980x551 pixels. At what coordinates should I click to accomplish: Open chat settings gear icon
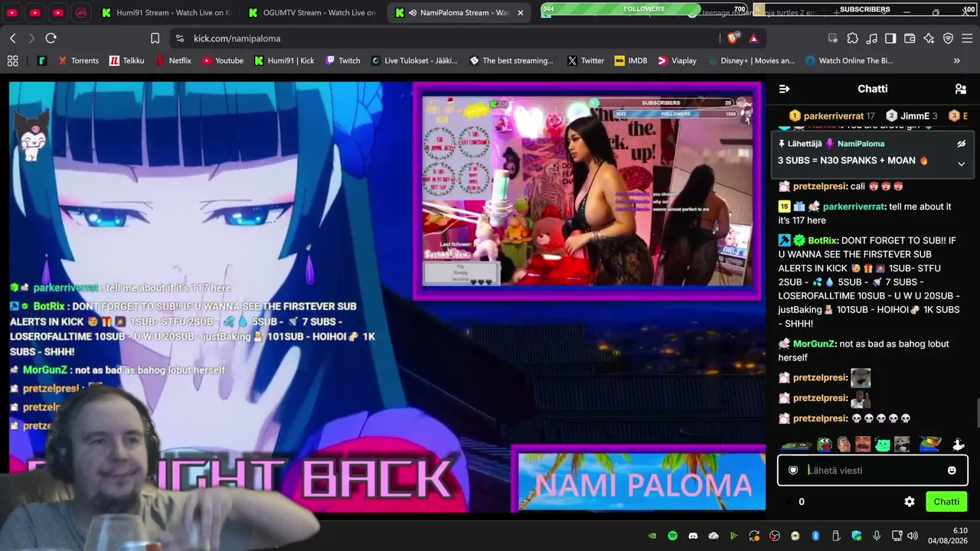910,502
